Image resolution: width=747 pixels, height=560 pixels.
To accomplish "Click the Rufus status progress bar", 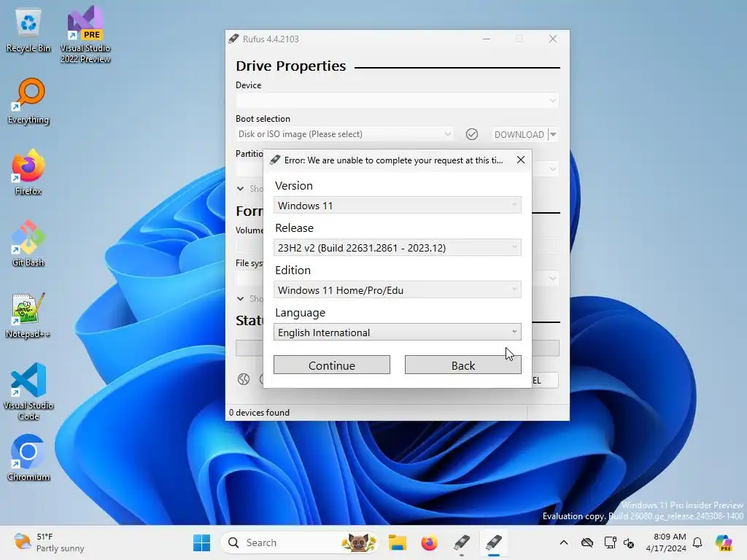I will tap(398, 348).
